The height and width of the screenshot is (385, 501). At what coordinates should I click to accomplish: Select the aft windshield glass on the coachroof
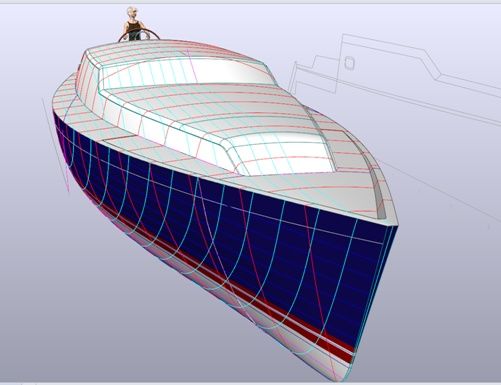187,72
